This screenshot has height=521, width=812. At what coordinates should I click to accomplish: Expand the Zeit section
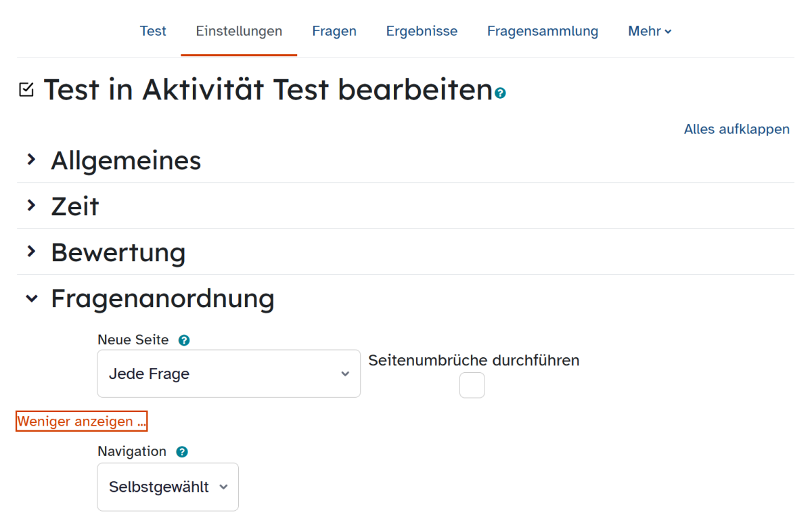pyautogui.click(x=30, y=206)
